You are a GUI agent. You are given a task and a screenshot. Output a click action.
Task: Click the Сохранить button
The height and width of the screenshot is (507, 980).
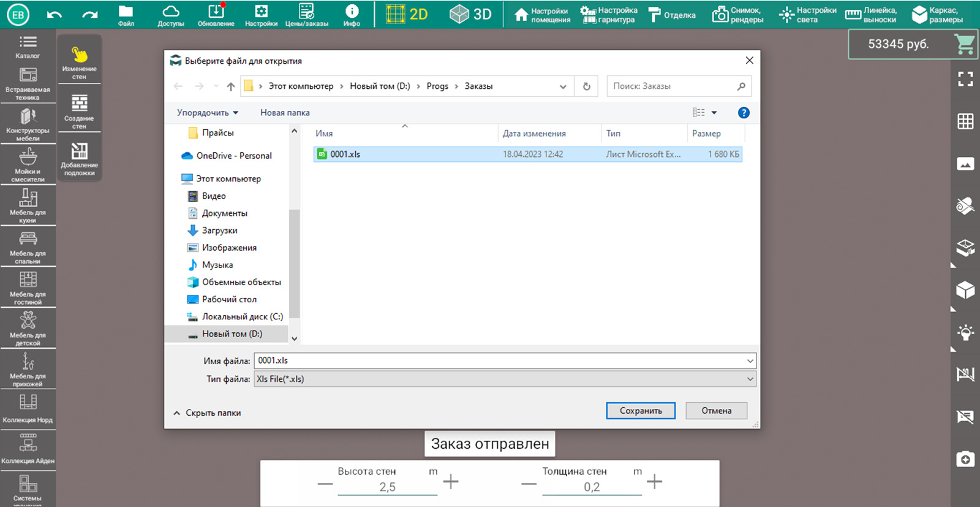click(641, 411)
